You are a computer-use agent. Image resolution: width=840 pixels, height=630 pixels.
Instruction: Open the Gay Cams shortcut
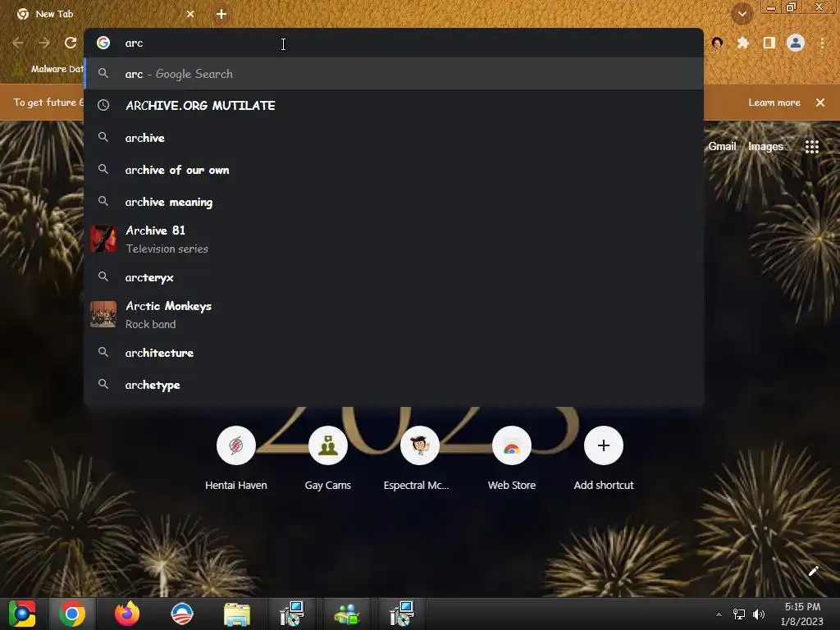pyautogui.click(x=328, y=457)
